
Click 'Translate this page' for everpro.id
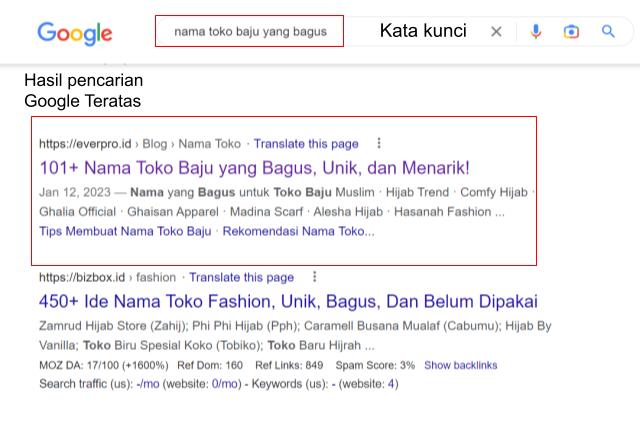[306, 144]
